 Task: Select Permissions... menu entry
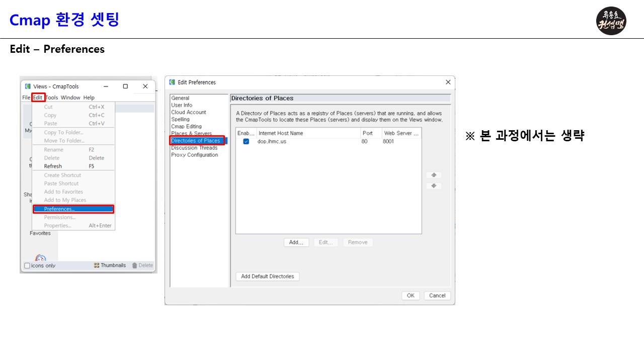click(x=73, y=218)
